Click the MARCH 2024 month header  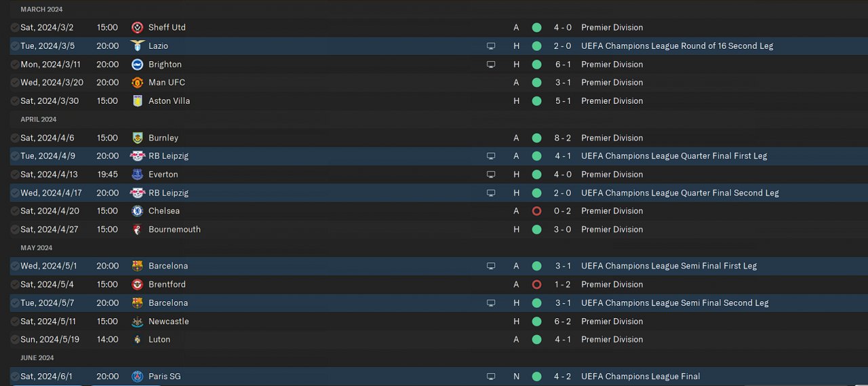(x=41, y=9)
